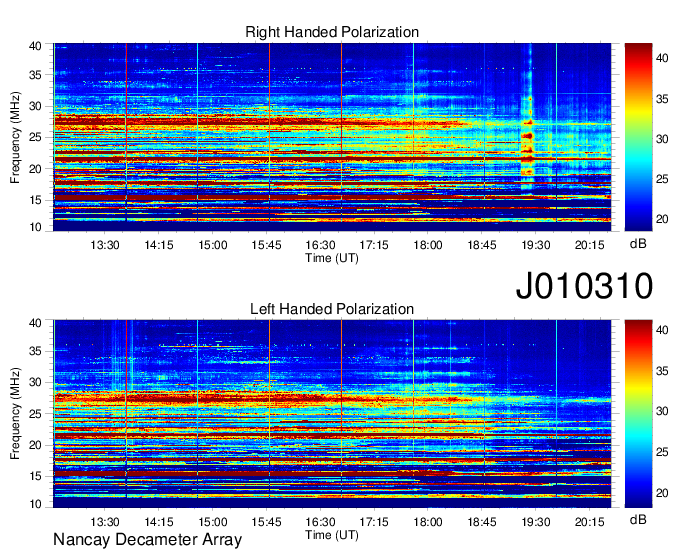Click the 16:30 time tick in top plot
This screenshot has width=680, height=552.
coord(320,245)
